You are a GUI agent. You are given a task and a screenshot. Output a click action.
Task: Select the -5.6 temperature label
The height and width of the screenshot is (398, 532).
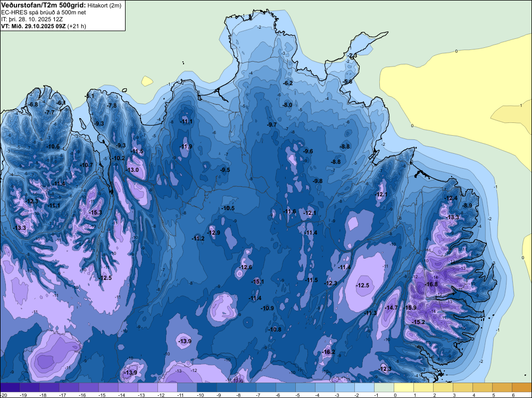pyautogui.click(x=347, y=82)
